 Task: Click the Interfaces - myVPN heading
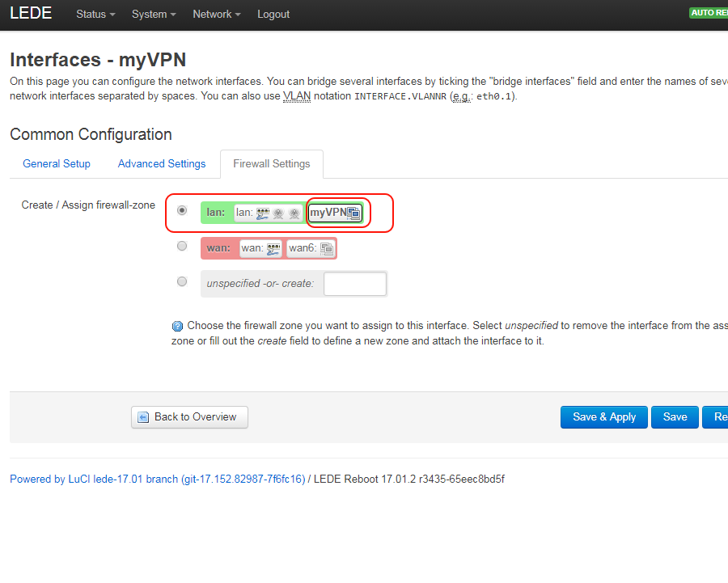coord(98,60)
